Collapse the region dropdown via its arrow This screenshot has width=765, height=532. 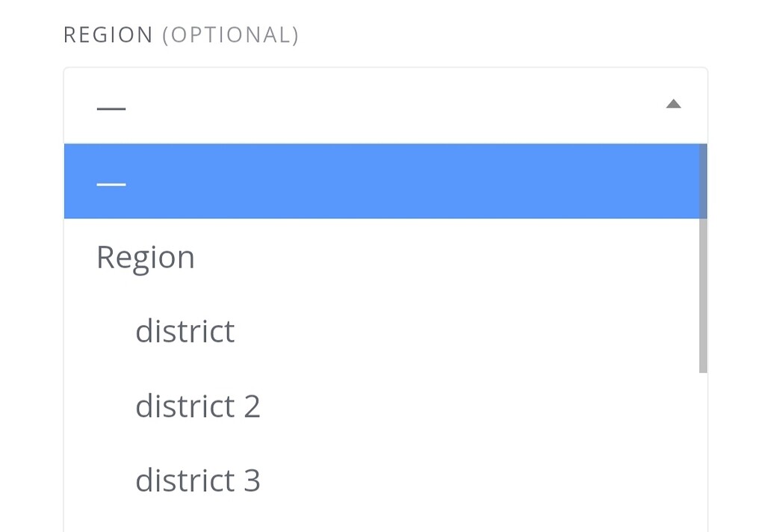click(674, 104)
